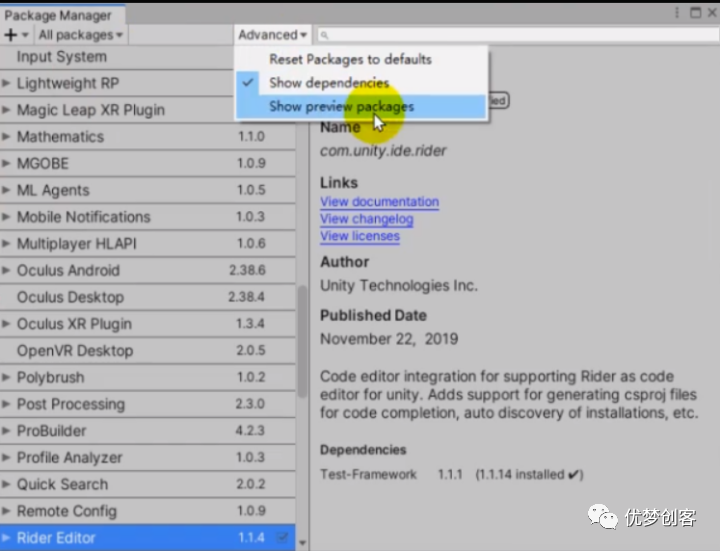
Task: Click the Rider Editor installed checkmark icon
Action: tap(282, 537)
